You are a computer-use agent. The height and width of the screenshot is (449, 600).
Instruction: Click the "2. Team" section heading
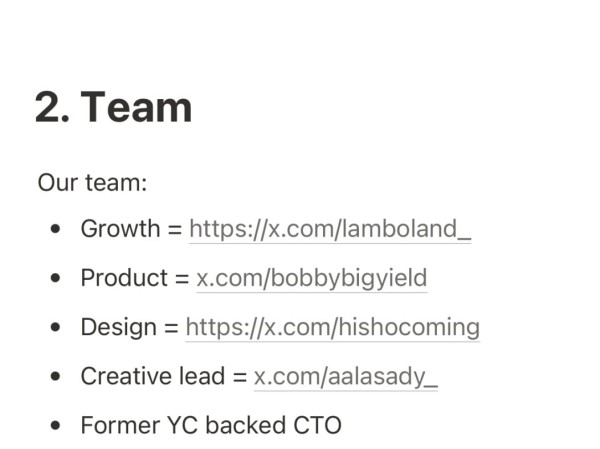113,108
